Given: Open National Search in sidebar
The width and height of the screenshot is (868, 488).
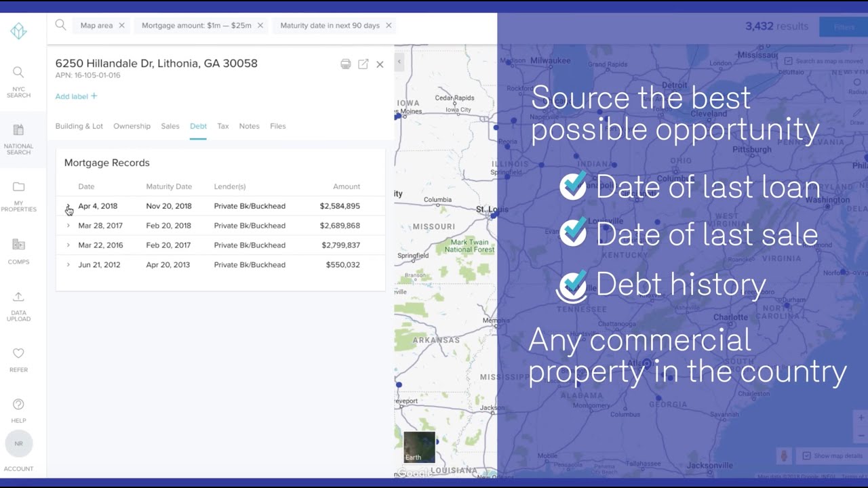Looking at the screenshot, I should [x=18, y=139].
